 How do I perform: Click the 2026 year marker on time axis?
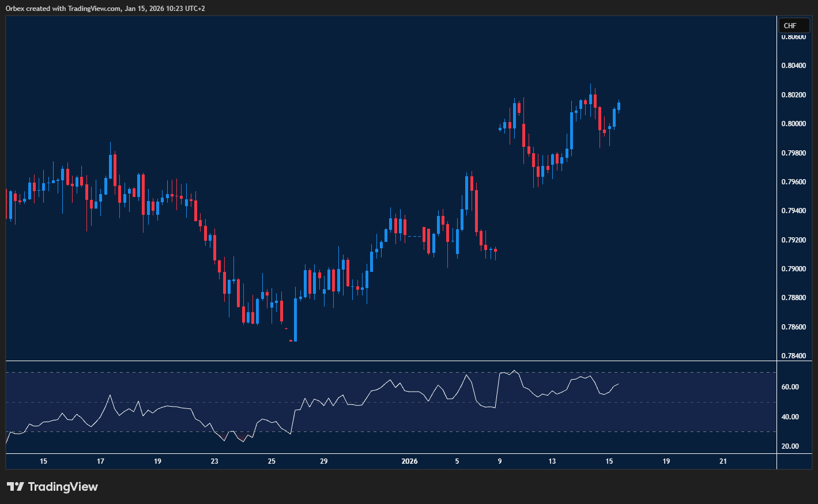(x=409, y=461)
